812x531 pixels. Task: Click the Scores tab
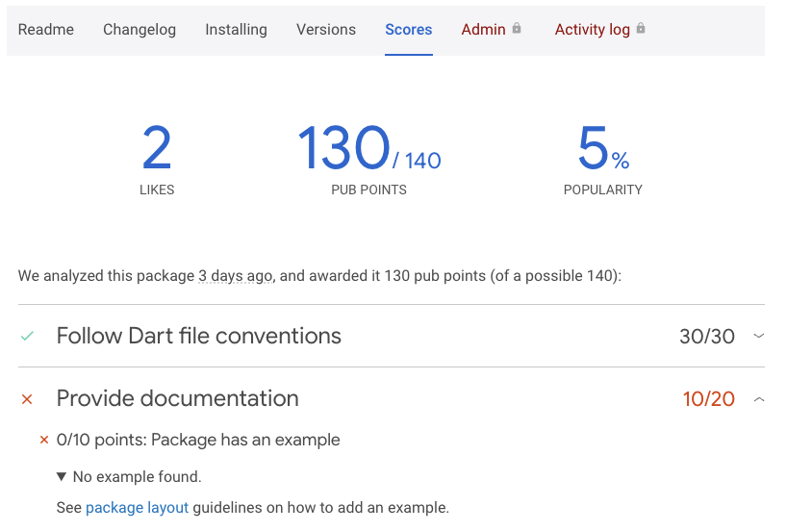pos(409,30)
